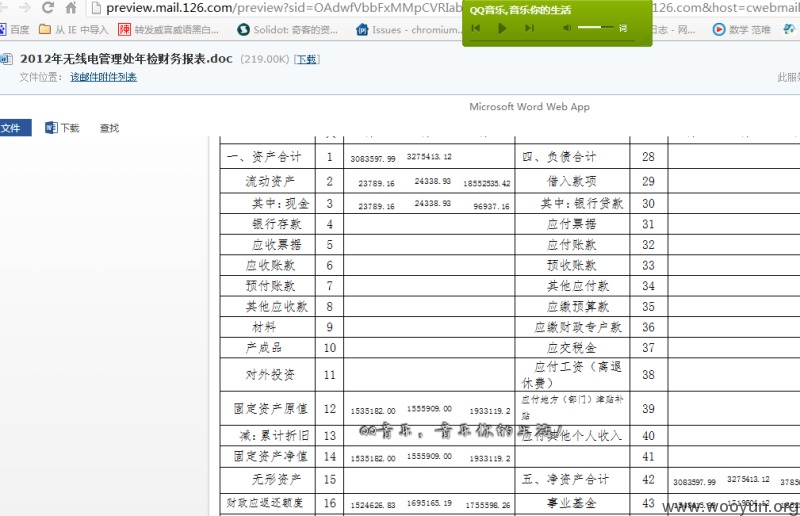Select the 其中:银行贷款 cell
800x516 pixels.
(x=572, y=204)
